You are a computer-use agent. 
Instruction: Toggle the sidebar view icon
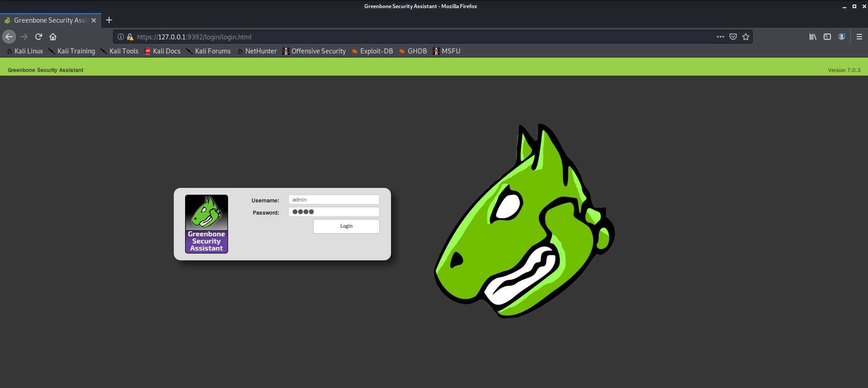(827, 37)
